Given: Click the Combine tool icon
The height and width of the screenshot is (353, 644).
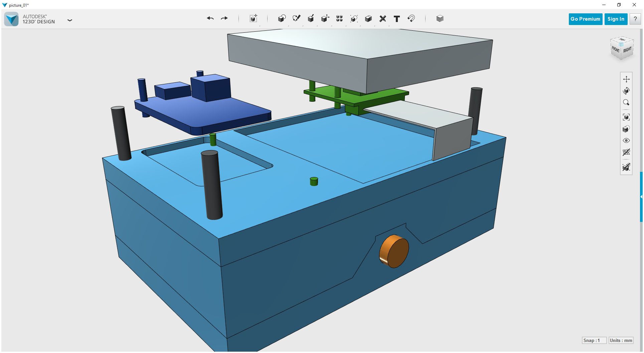Looking at the screenshot, I should point(368,19).
